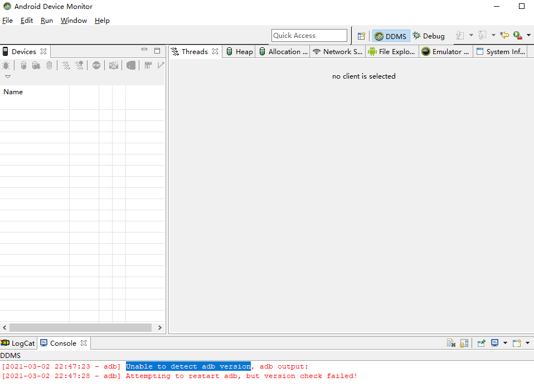The image size is (534, 392).
Task: Click the Previous Annotation up-arrow icon
Action: pos(482,35)
